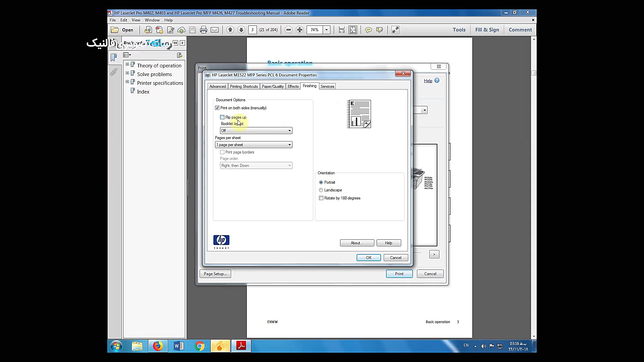Switch to the Advanced tab
This screenshot has width=644, height=362.
(218, 86)
